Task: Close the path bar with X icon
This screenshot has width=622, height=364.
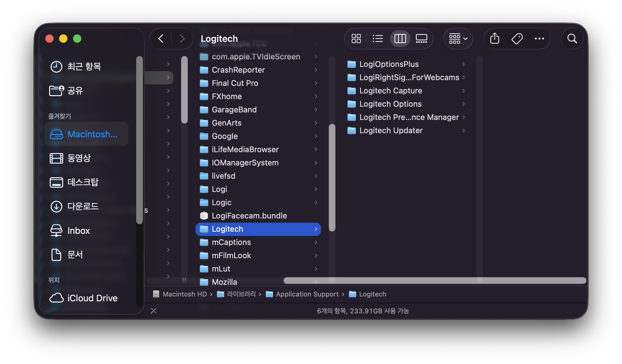Action: click(x=154, y=311)
